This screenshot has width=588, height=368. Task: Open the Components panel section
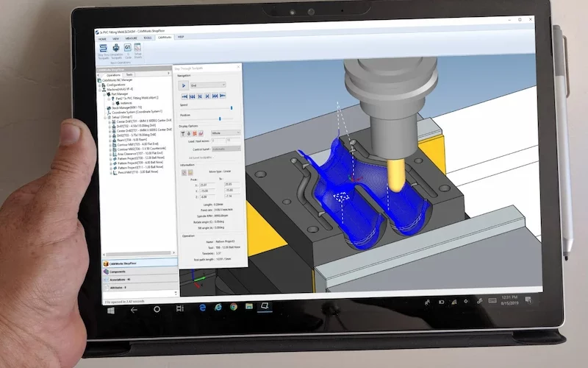click(140, 271)
